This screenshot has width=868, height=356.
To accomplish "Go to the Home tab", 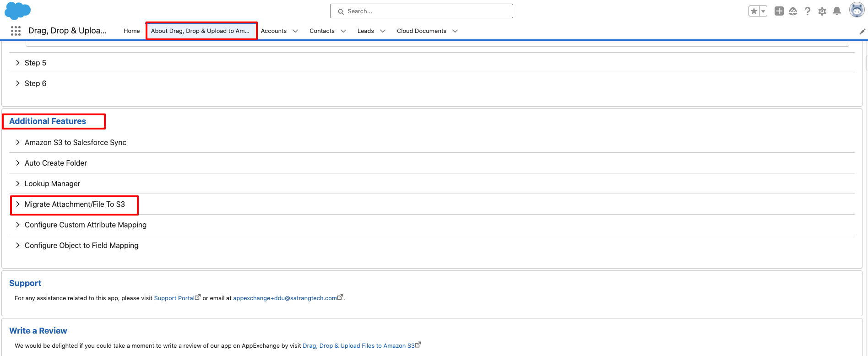I will (x=132, y=31).
